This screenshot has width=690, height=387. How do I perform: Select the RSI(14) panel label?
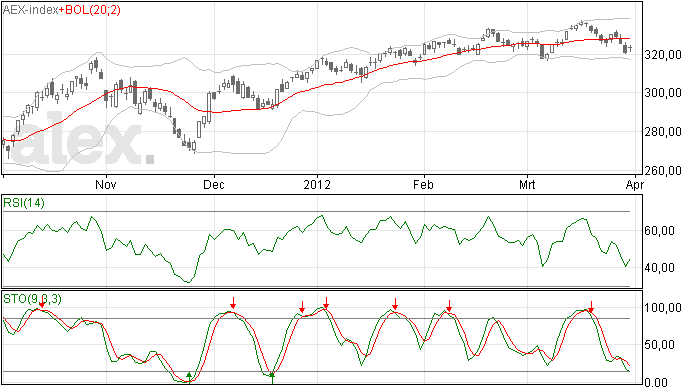coord(24,203)
